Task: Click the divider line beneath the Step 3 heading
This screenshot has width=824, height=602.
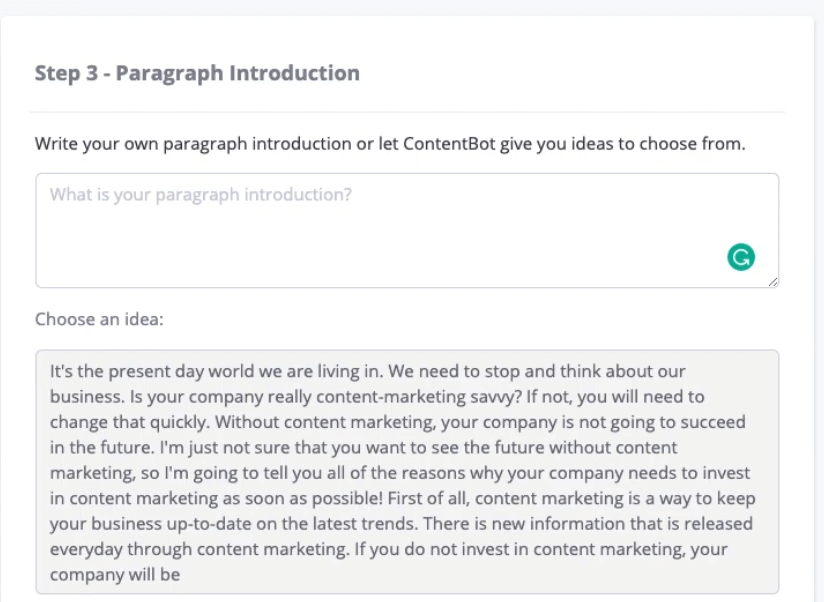Action: click(x=407, y=112)
